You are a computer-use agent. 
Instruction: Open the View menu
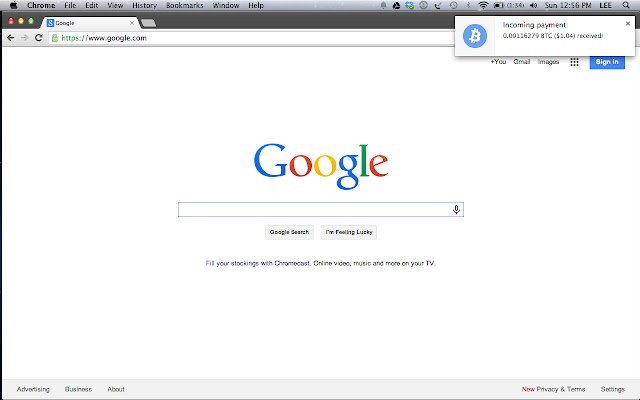coord(115,5)
